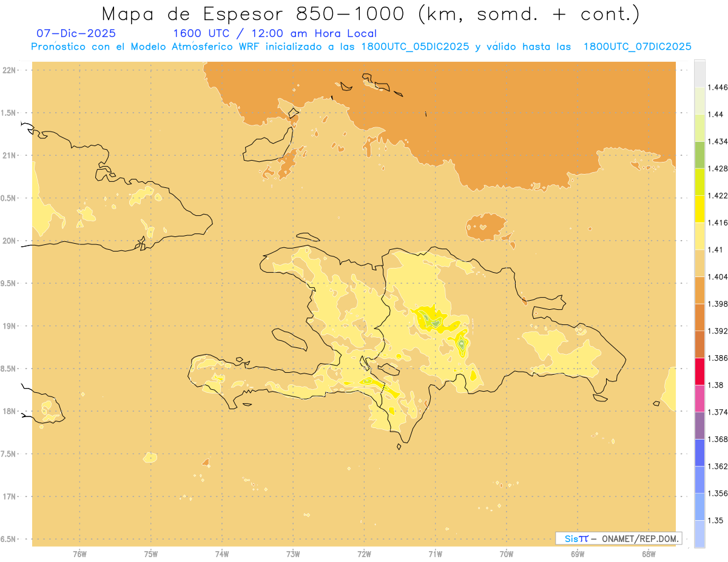Click the red swatch between 1.38 and 1.386

[699, 371]
